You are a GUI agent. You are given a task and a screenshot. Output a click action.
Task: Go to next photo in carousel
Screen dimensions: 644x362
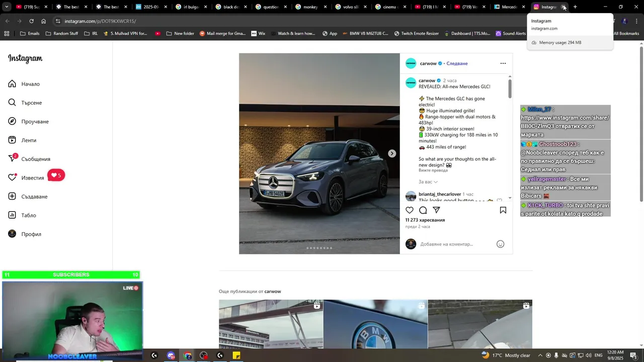[392, 153]
